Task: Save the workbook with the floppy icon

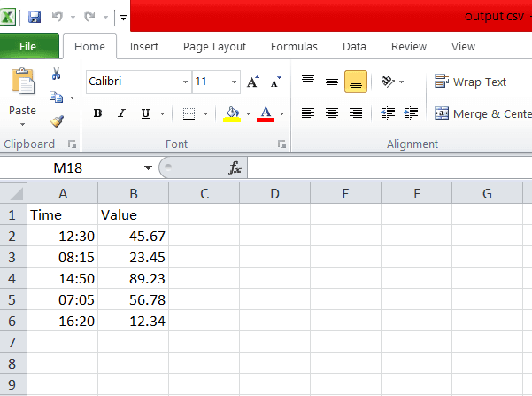Action: [x=35, y=16]
